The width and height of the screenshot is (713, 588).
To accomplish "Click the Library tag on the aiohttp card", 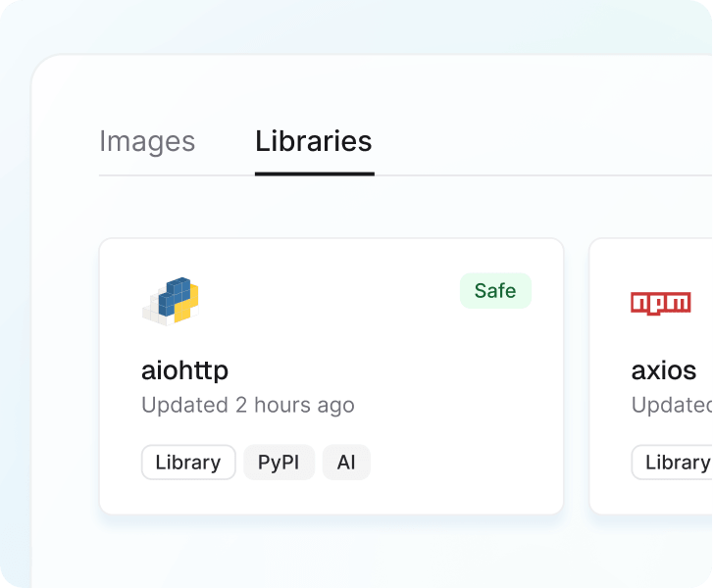I will (x=188, y=463).
